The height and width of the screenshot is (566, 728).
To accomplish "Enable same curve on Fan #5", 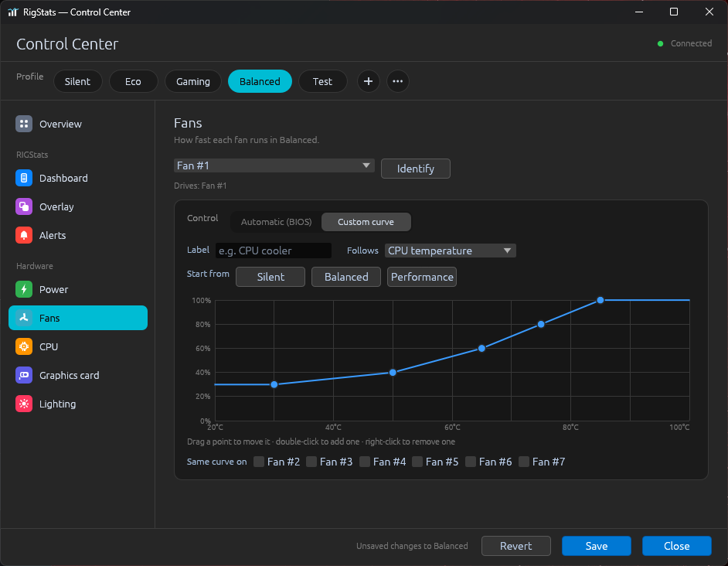I will (417, 462).
